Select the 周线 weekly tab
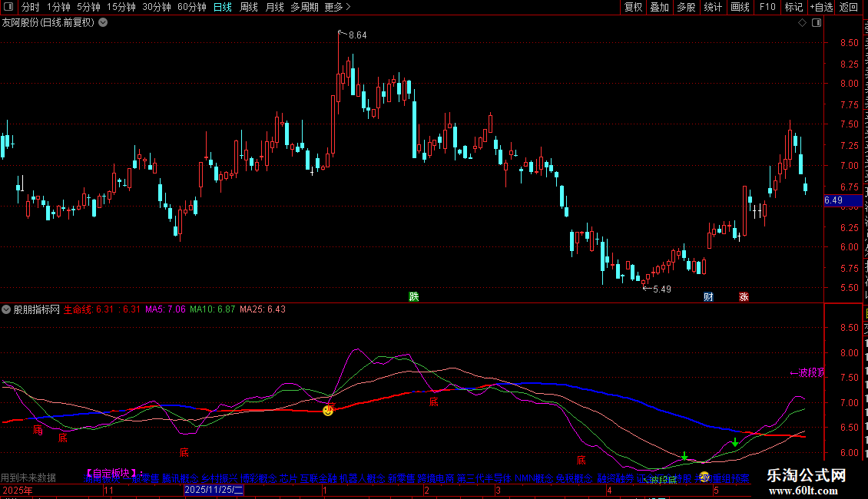This screenshot has height=499, width=868. [249, 7]
